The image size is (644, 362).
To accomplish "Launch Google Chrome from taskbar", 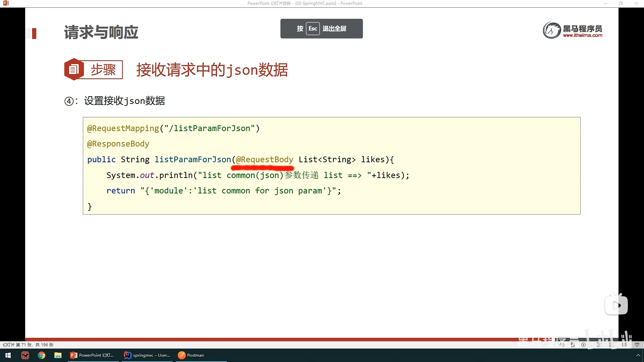I will [42, 355].
